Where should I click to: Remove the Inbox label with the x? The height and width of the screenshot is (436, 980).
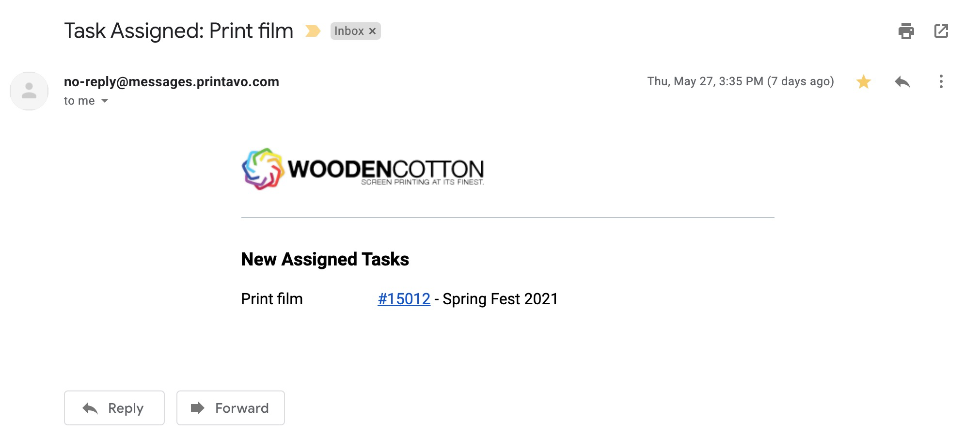click(x=372, y=31)
